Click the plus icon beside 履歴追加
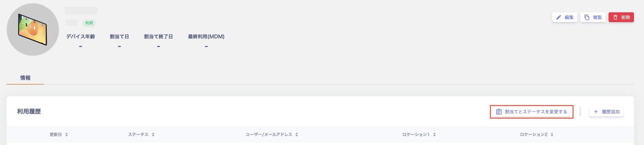Image resolution: width=644 pixels, height=145 pixels. pos(596,112)
